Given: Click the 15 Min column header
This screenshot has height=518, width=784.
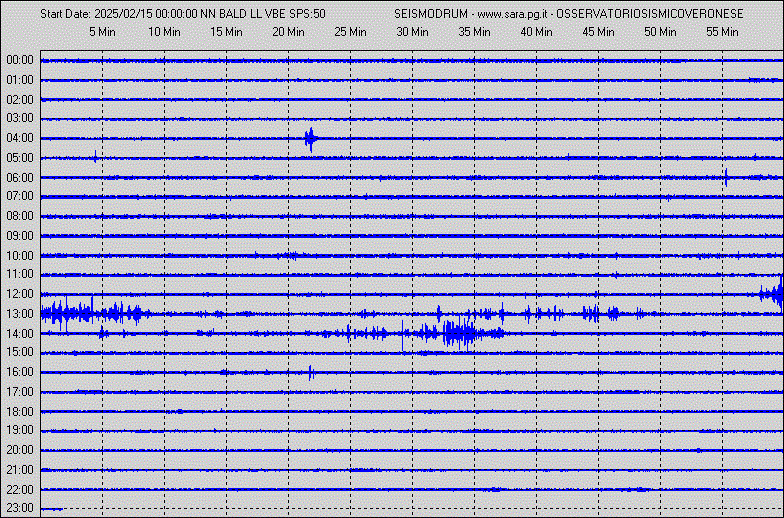Looking at the screenshot, I should pyautogui.click(x=226, y=32).
